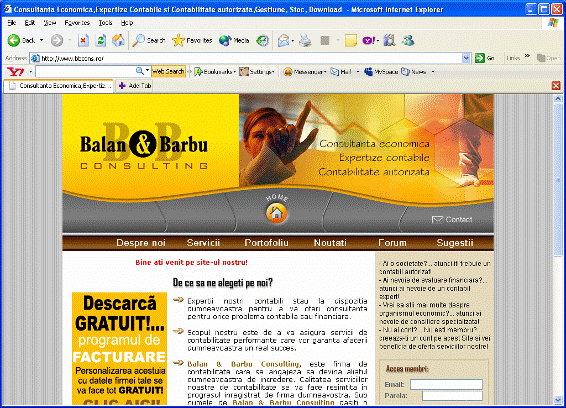This screenshot has width=566, height=408.
Task: Click the Add Tab button
Action: tap(135, 86)
